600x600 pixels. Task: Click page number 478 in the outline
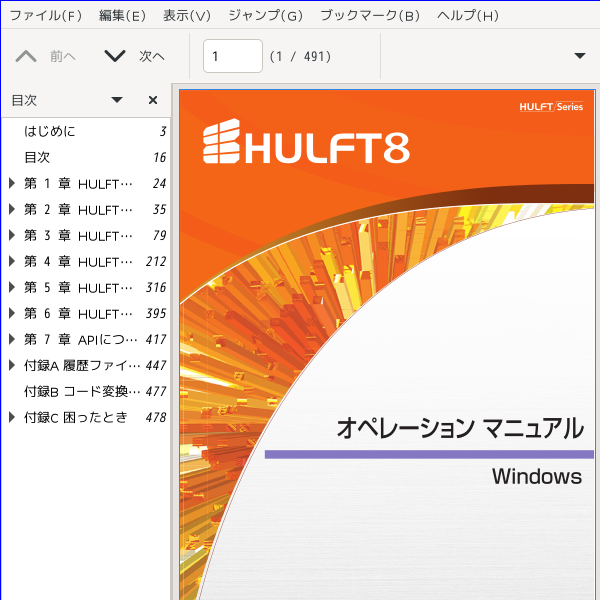coord(156,417)
